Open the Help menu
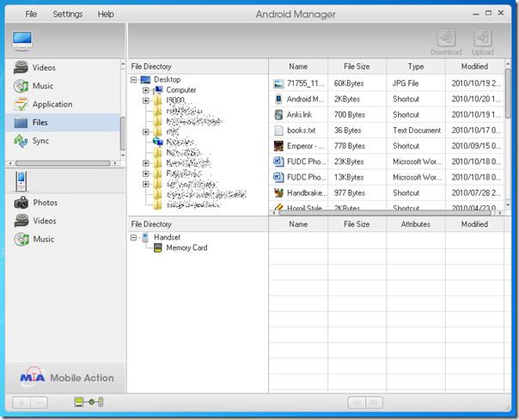This screenshot has width=519, height=420. pos(106,14)
